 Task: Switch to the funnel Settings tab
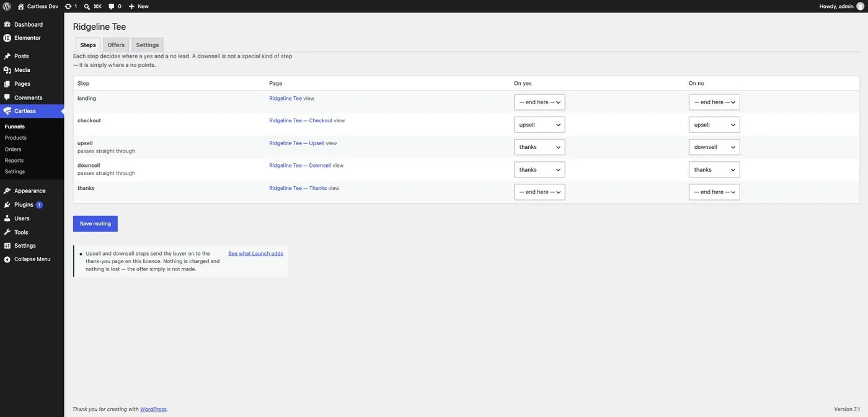[148, 45]
